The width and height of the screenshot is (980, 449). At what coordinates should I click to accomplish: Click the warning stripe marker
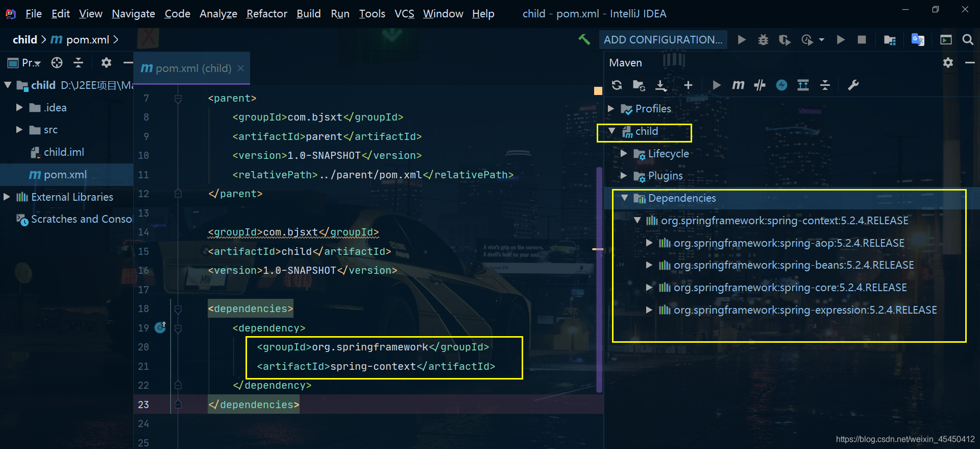[x=598, y=249]
